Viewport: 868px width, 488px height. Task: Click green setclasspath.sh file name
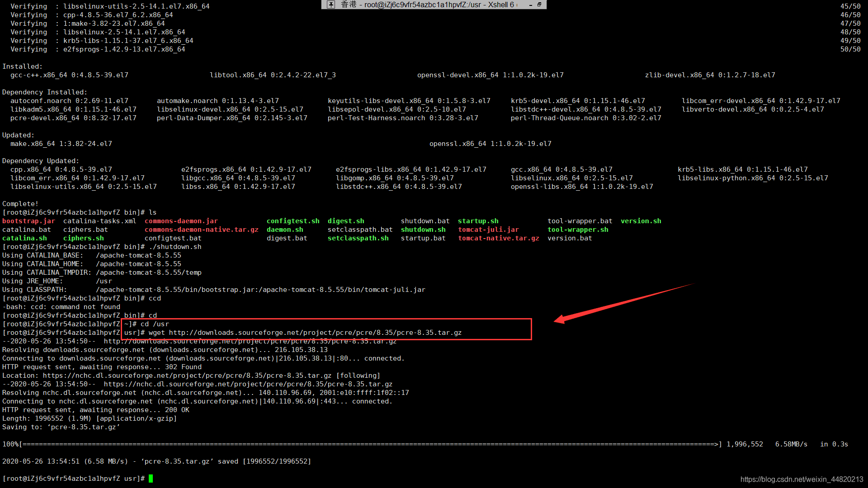(358, 238)
